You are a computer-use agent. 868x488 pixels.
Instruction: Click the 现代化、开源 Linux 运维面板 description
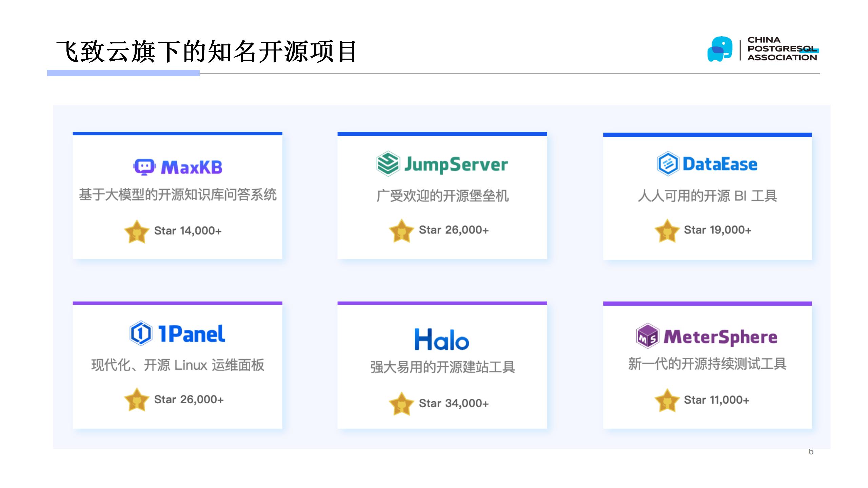[x=178, y=365]
